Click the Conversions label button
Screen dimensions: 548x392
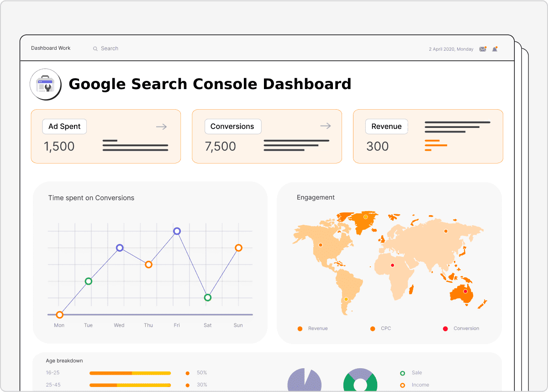[232, 127]
